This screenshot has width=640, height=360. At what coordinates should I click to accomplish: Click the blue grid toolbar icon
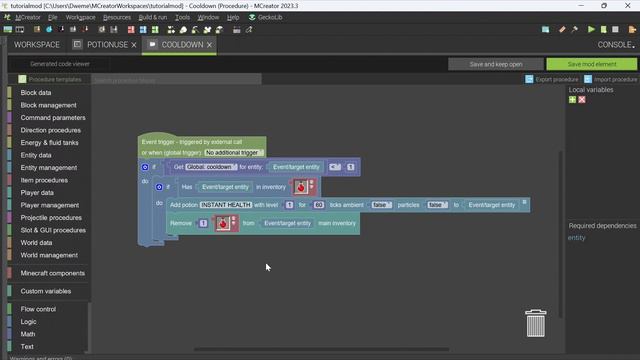pyautogui.click(x=143, y=29)
